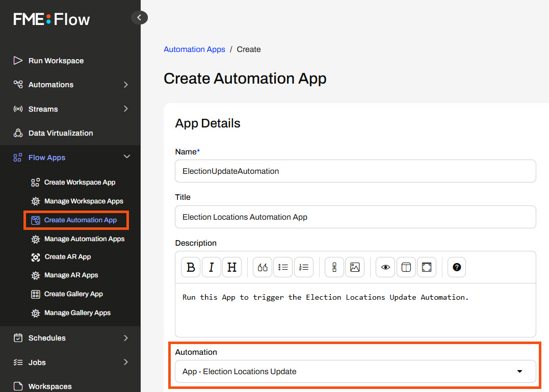Click the FME Flow logo

click(51, 19)
